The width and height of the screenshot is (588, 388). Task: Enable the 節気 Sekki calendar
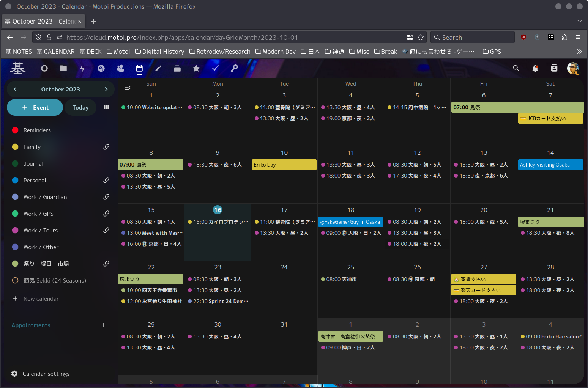[15, 280]
